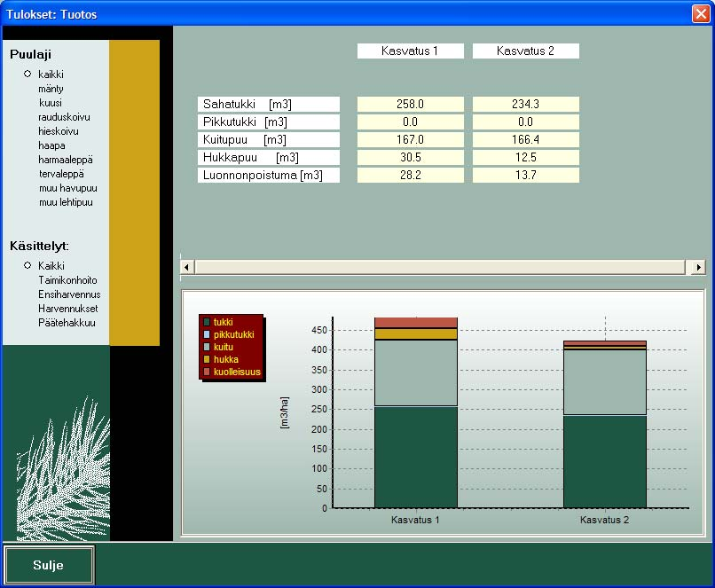Choose 'Päätehakkuu' treatment

[x=67, y=323]
